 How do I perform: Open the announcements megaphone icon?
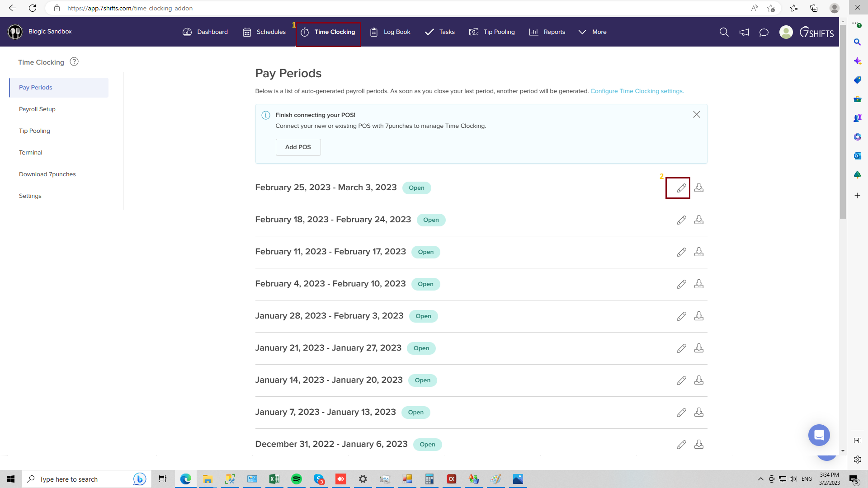744,32
